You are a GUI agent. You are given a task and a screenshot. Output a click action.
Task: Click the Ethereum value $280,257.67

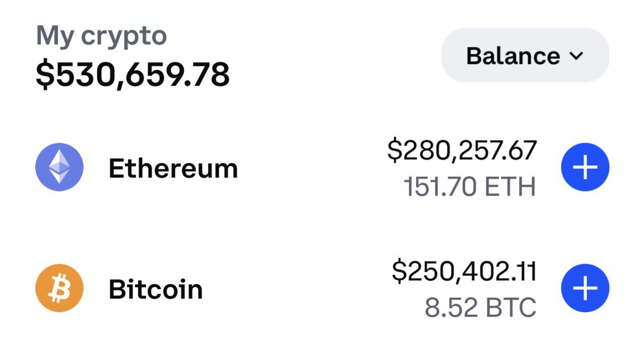click(462, 150)
